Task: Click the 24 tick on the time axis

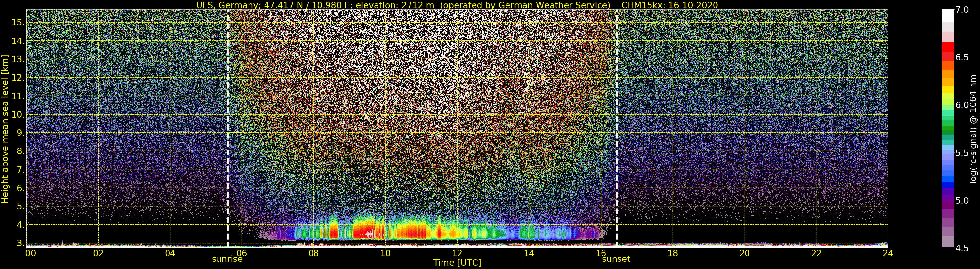Action: pos(888,253)
